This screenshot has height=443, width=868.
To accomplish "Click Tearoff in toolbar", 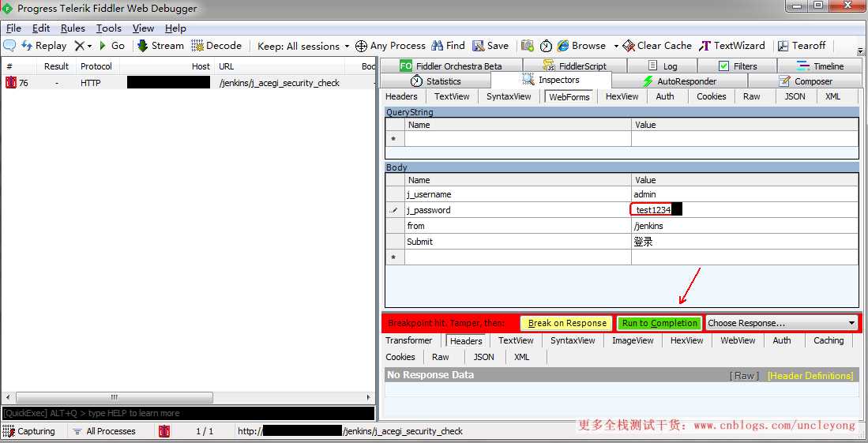I will (802, 46).
